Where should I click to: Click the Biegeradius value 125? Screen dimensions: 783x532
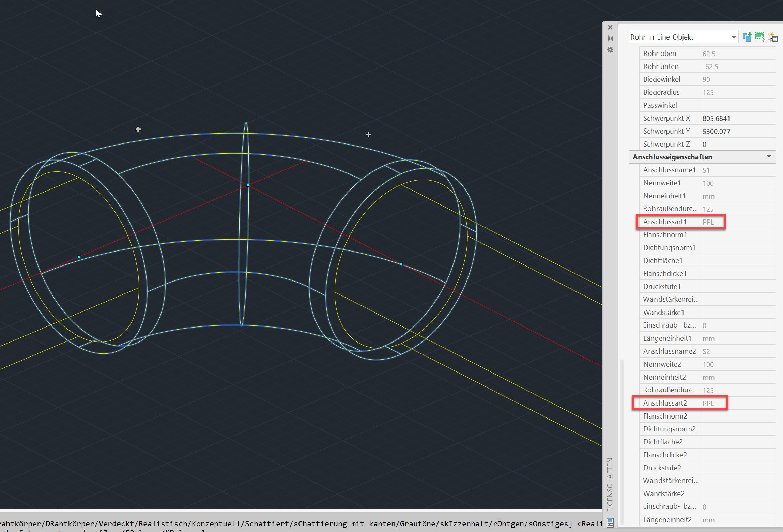[x=708, y=92]
